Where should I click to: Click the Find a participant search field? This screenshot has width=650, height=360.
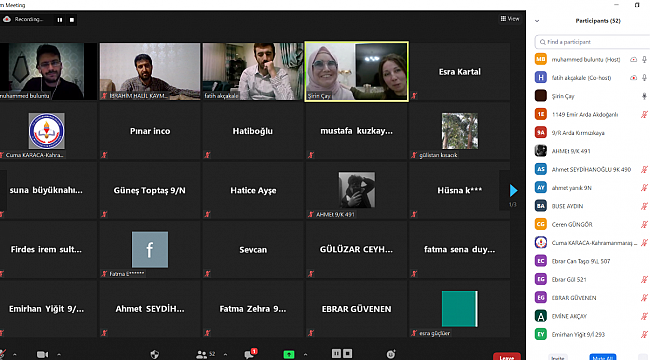click(593, 42)
